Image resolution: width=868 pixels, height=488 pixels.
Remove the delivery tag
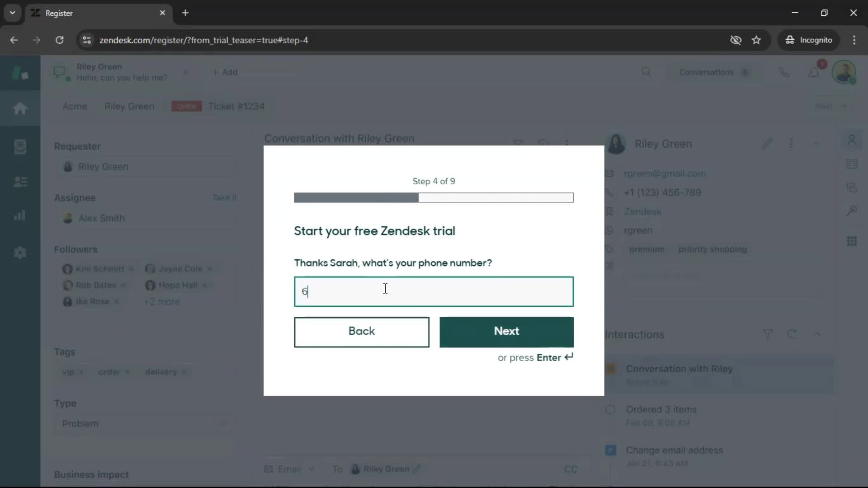tap(184, 372)
